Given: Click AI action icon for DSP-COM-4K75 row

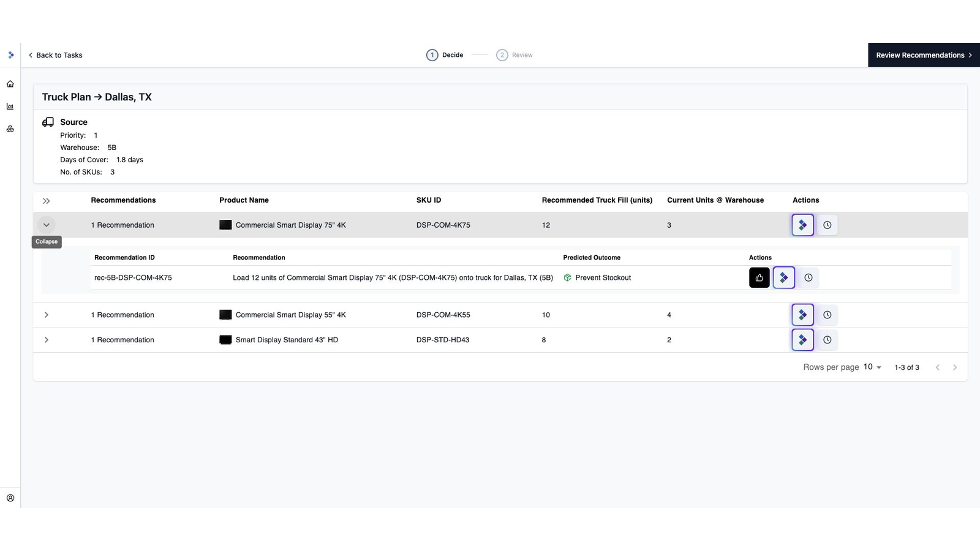Looking at the screenshot, I should click(x=802, y=225).
